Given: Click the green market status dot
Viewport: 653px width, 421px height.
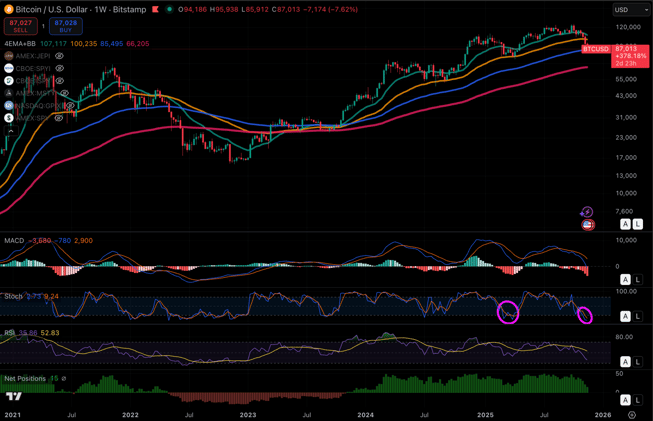Looking at the screenshot, I should coord(169,9).
